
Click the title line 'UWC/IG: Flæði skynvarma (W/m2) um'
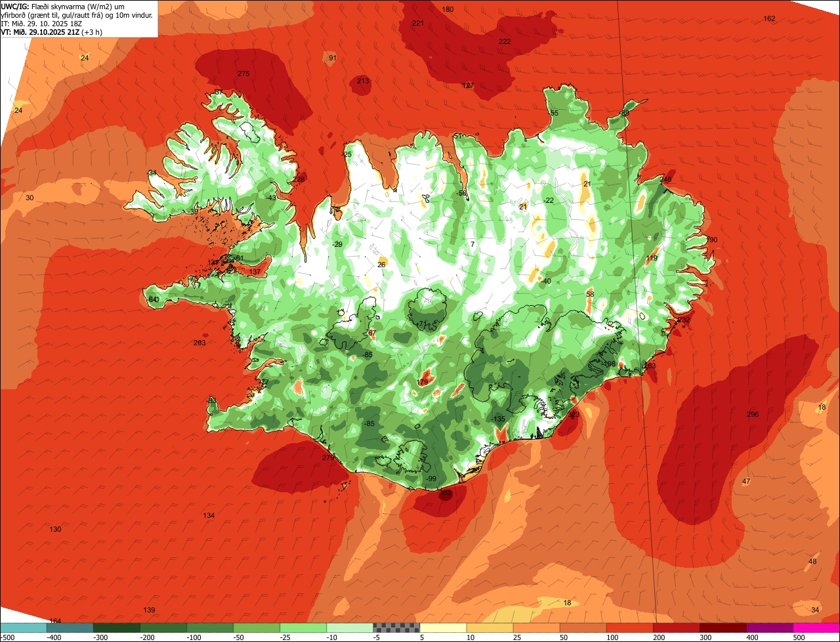(64, 7)
